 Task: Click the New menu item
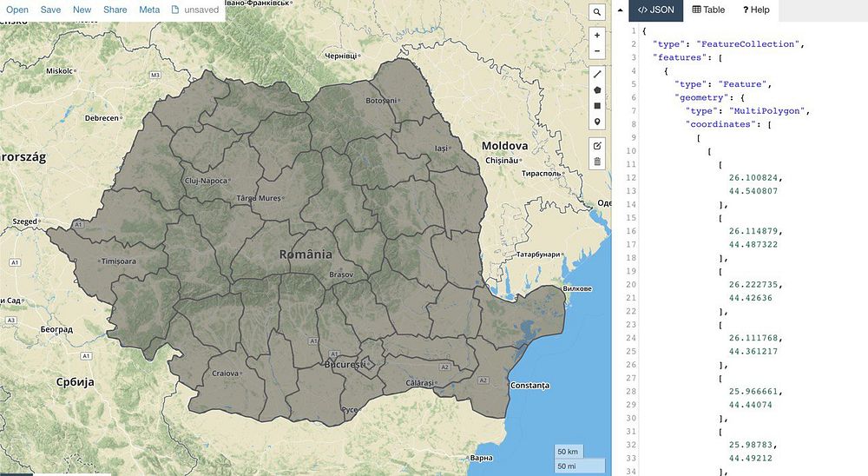click(x=82, y=10)
